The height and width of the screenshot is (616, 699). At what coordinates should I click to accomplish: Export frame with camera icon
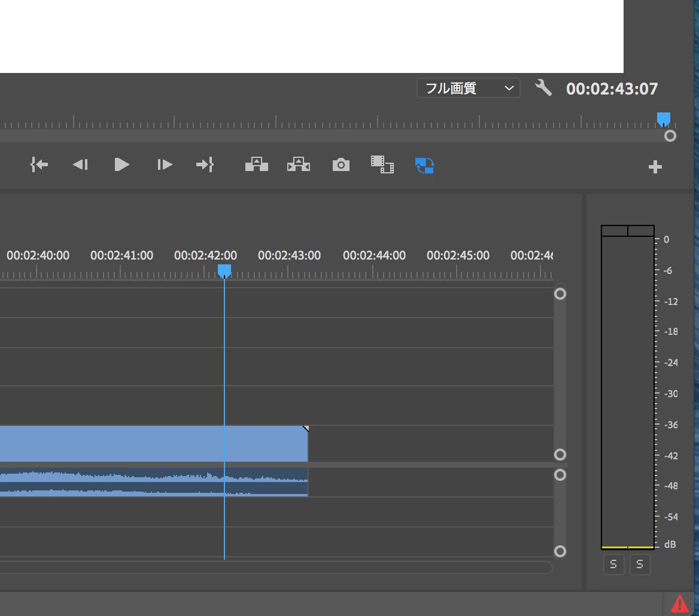tap(341, 165)
